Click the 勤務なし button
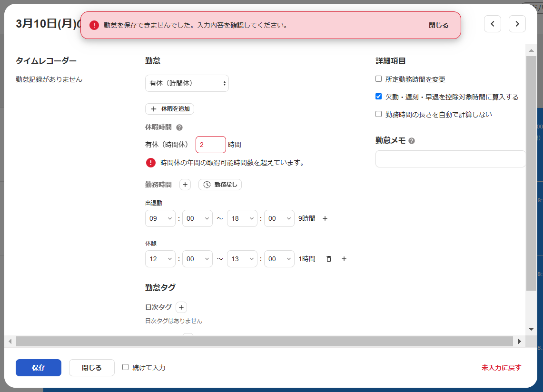This screenshot has height=392, width=543. tap(220, 185)
